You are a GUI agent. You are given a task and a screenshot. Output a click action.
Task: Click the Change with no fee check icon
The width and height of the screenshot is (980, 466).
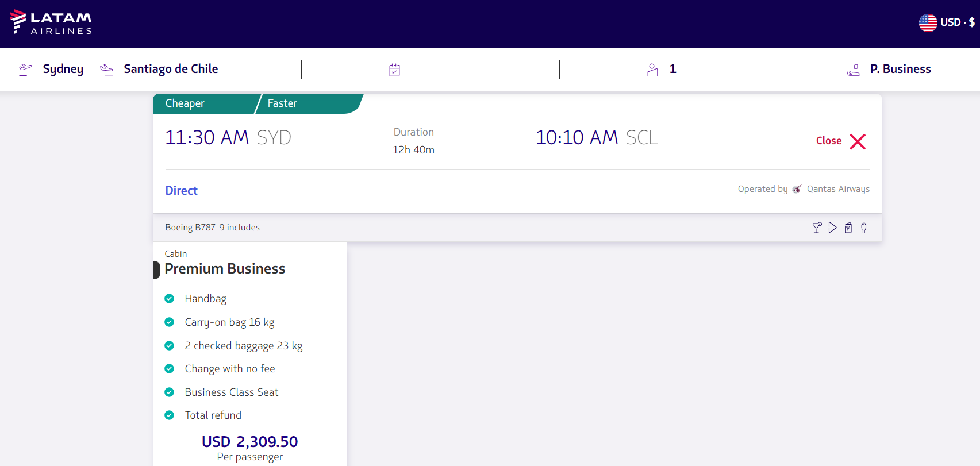(169, 369)
